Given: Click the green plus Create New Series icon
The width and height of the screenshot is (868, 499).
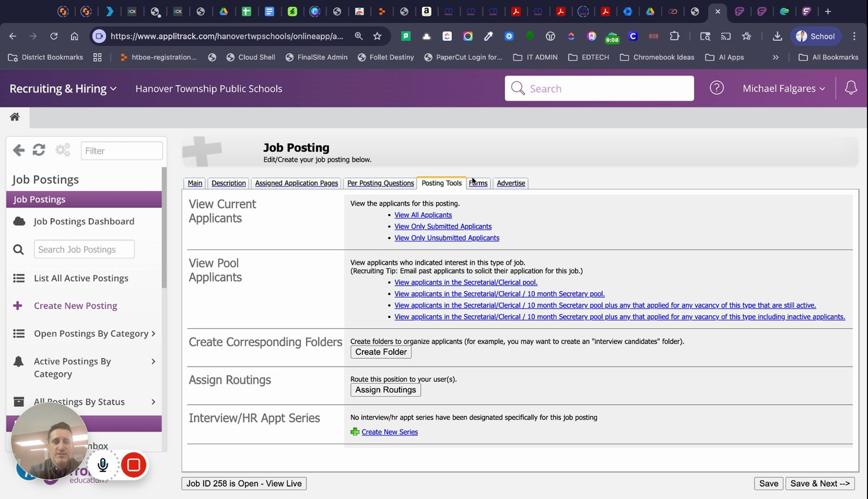Looking at the screenshot, I should [355, 432].
